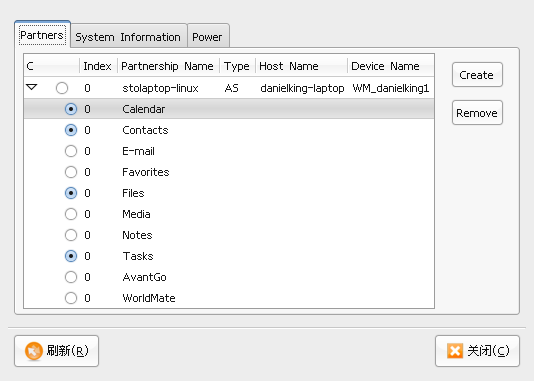Enable the WorldMate sync radio button
Image resolution: width=534 pixels, height=381 pixels.
click(x=71, y=298)
